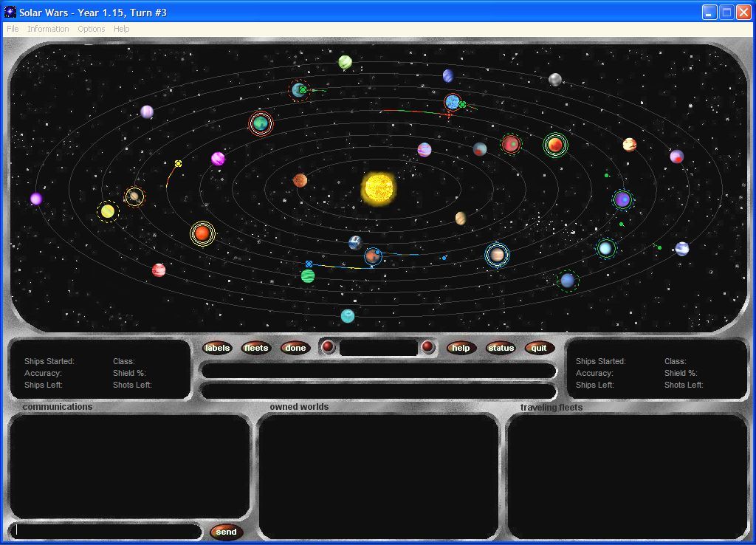Focus the chat message input field
Screen dimensions: 756x545
[x=106, y=531]
